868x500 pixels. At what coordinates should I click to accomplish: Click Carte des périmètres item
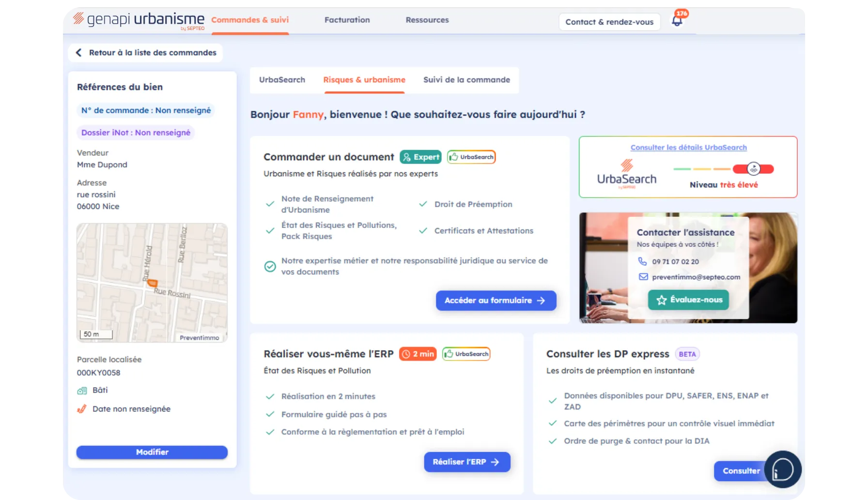point(669,424)
